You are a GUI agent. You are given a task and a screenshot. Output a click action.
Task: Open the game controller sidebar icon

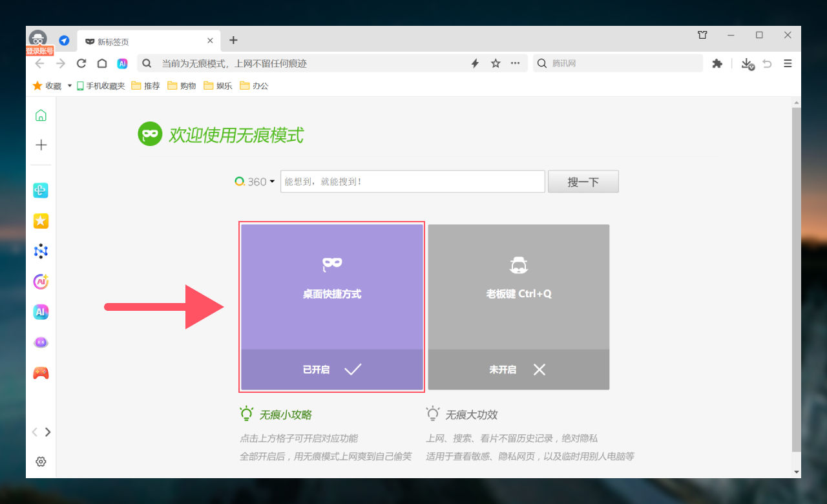coord(41,373)
